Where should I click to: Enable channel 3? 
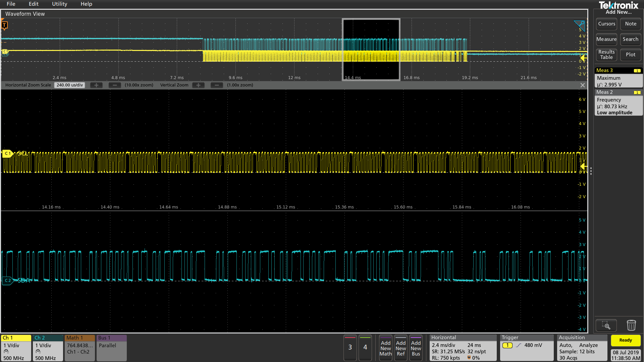click(x=350, y=348)
